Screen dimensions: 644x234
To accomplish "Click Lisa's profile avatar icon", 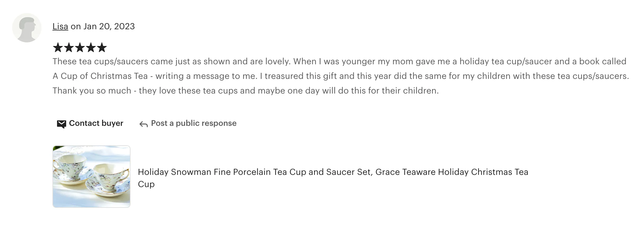I will (27, 28).
